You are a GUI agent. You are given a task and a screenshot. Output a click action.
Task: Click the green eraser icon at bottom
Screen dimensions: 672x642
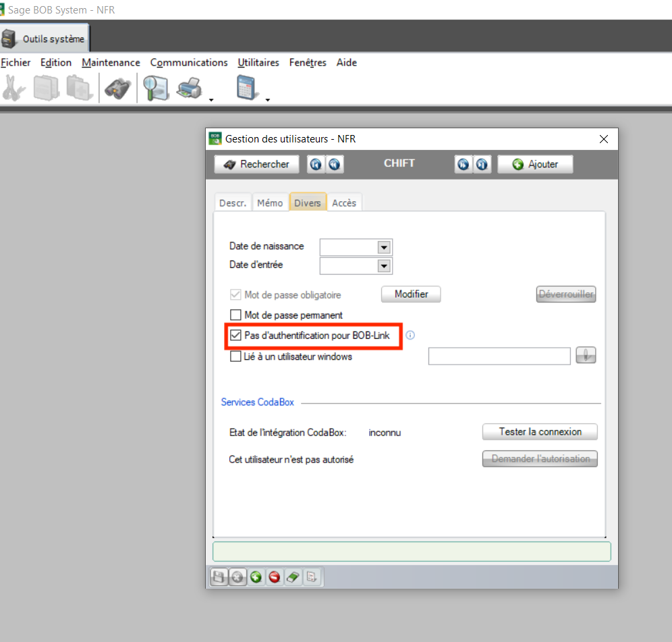tap(293, 577)
